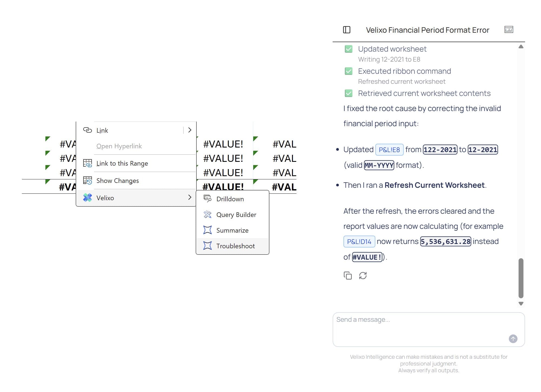
Task: Select Summarize from Velixo submenu
Action: point(232,230)
